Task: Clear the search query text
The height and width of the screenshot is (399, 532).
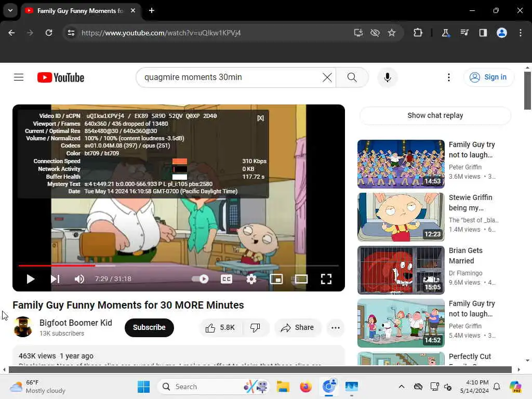Action: (x=327, y=77)
